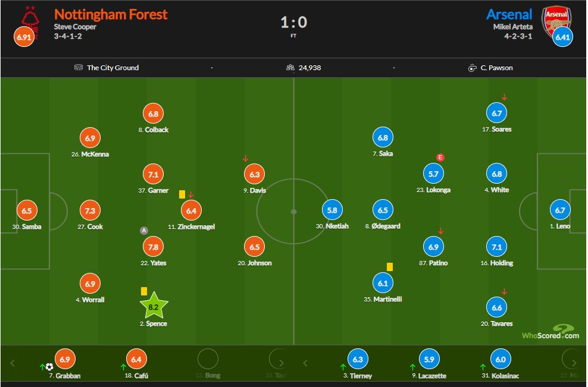Open the Nottingham Forest team name link

coord(111,14)
